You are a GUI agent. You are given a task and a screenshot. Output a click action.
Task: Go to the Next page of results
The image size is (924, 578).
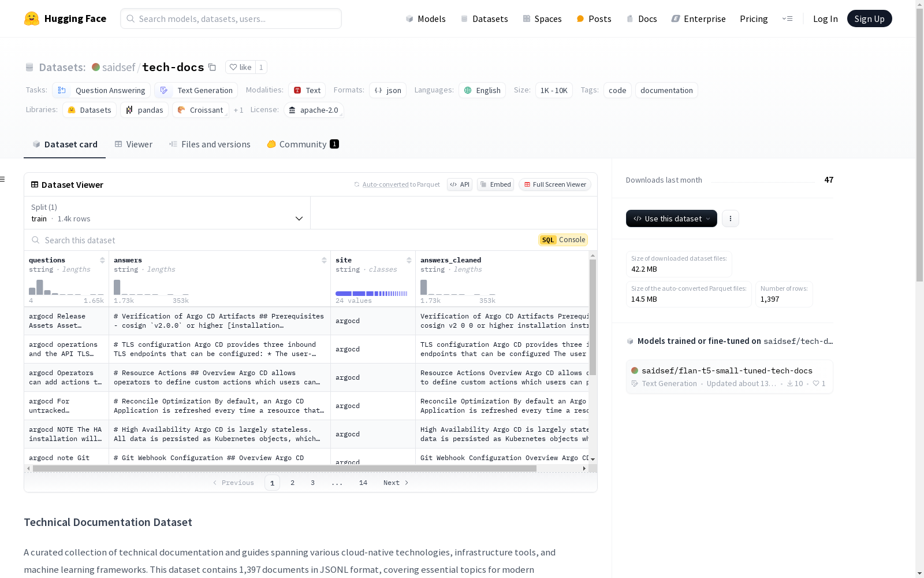click(396, 483)
